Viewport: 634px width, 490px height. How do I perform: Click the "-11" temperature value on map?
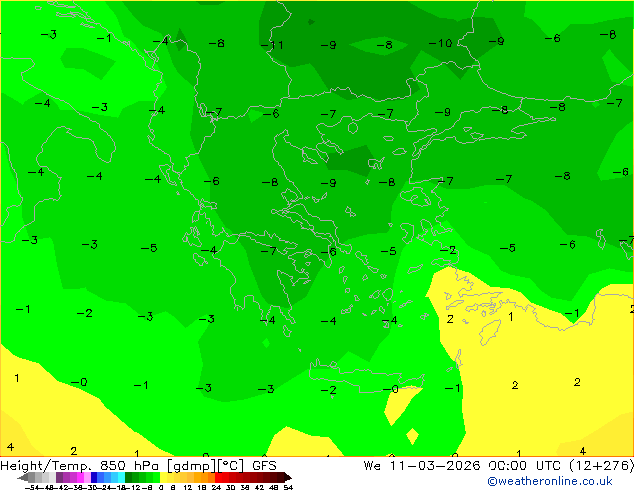click(272, 45)
